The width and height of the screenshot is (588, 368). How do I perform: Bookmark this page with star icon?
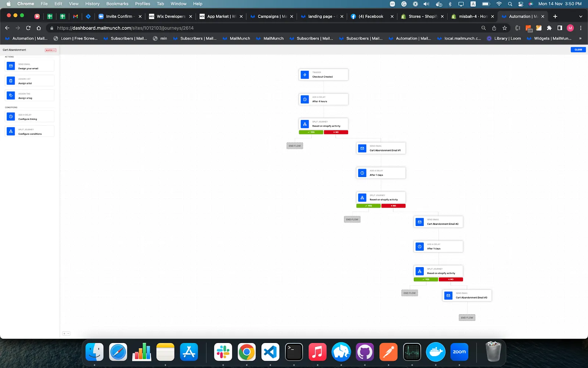pos(505,28)
